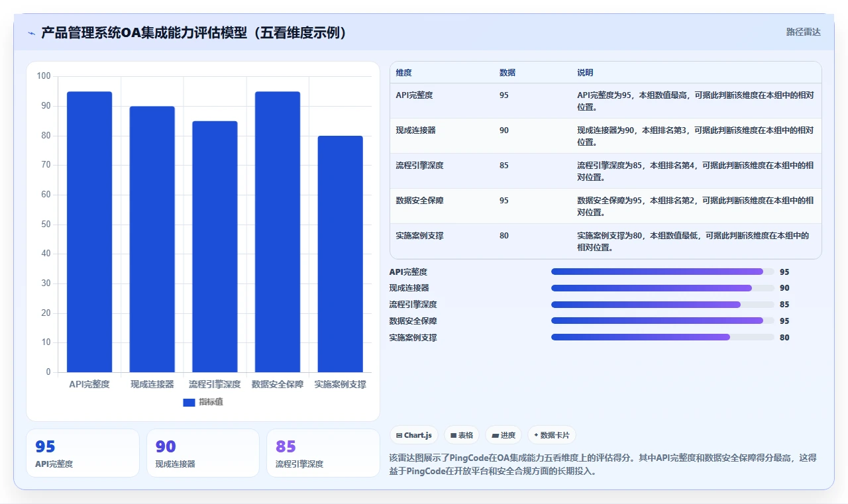The height and width of the screenshot is (504, 848).
Task: Click the 路径雷达 label in the header
Action: tap(803, 32)
